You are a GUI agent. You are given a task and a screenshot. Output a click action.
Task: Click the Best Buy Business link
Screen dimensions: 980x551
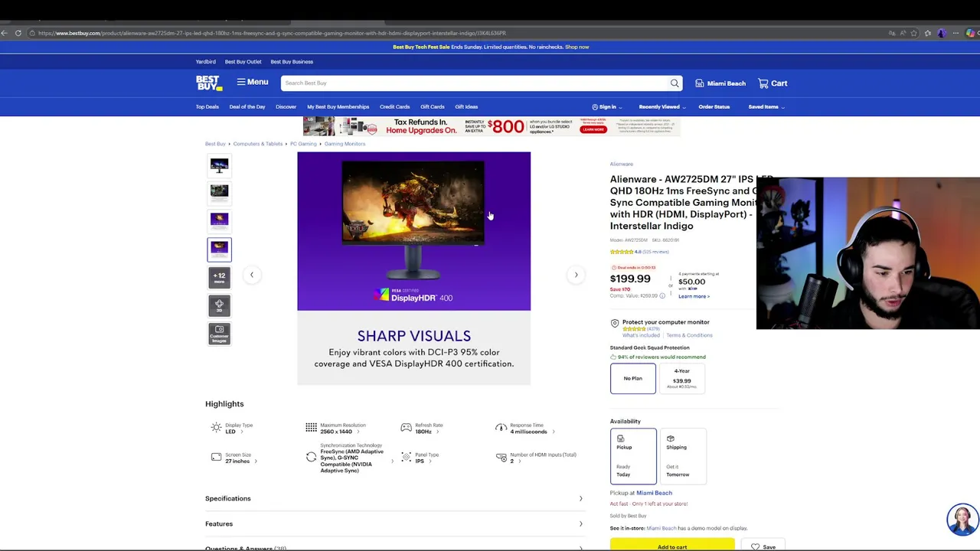pos(292,62)
